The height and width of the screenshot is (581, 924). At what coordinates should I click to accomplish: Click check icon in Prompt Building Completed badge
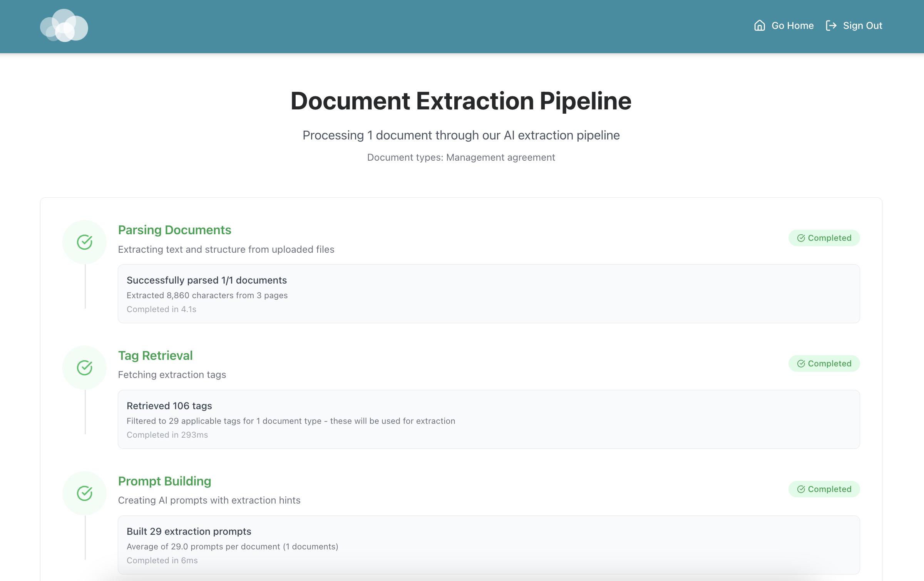pyautogui.click(x=801, y=489)
